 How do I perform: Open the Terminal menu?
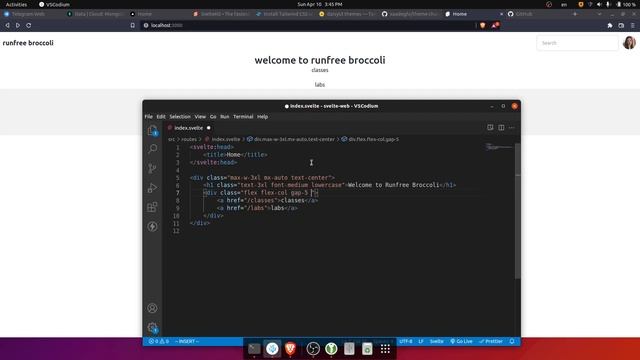[243, 117]
